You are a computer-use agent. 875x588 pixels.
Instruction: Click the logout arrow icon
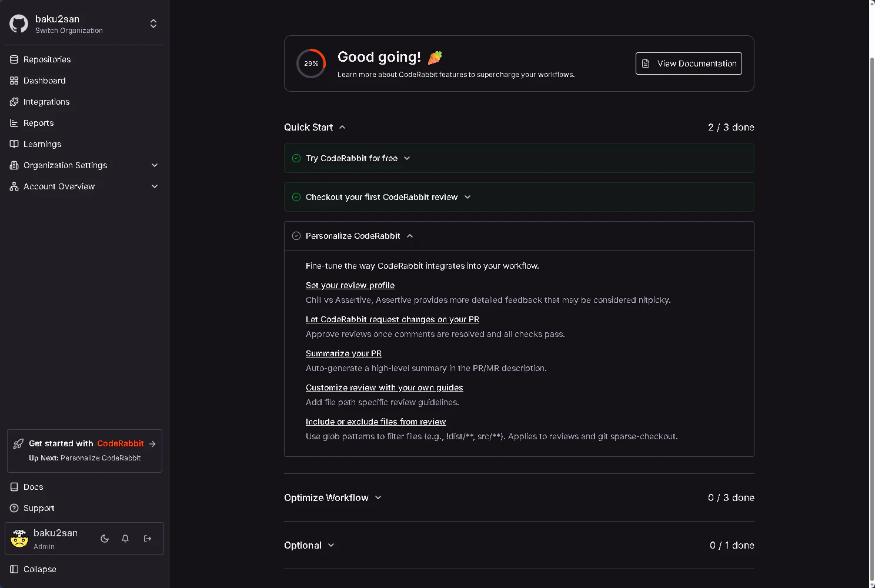[148, 539]
